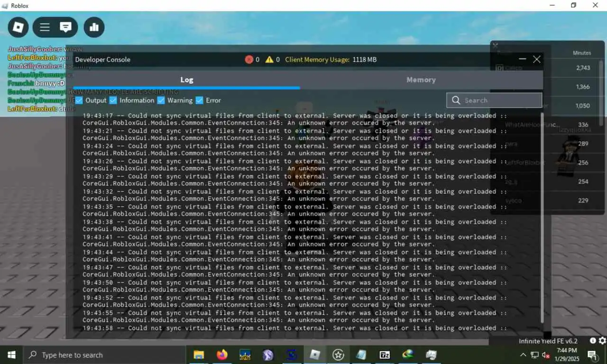
Task: Click the red error count icon
Action: coord(249,60)
